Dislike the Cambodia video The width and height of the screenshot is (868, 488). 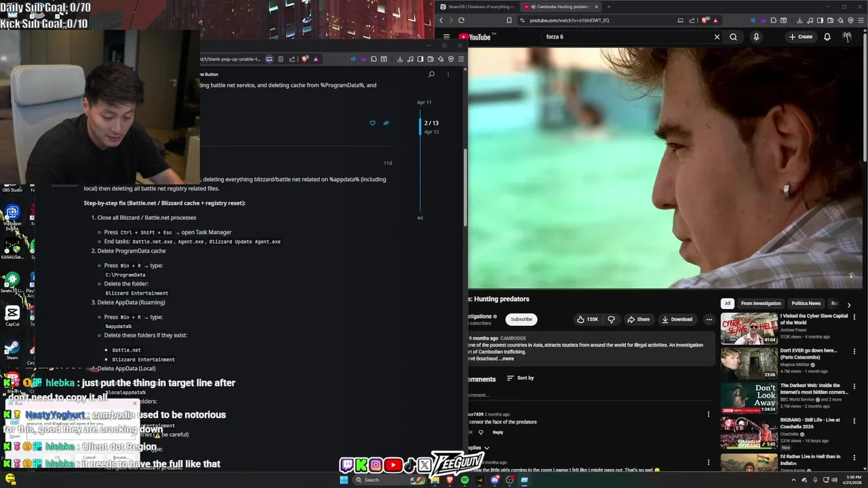tap(611, 319)
